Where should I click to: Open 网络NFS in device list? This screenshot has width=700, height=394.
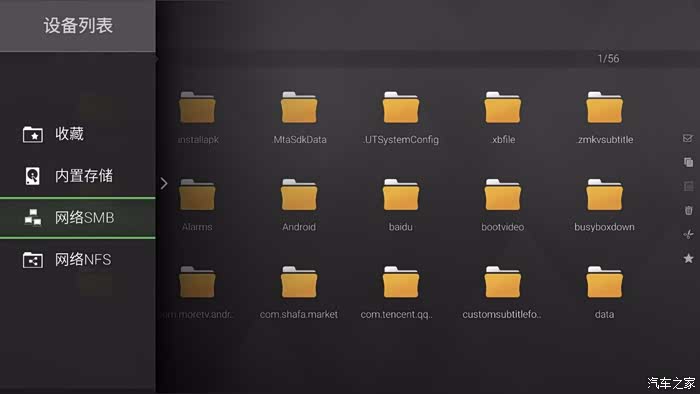pyautogui.click(x=78, y=260)
